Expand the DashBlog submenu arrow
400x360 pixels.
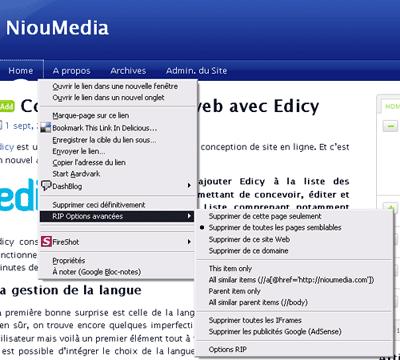coord(189,185)
